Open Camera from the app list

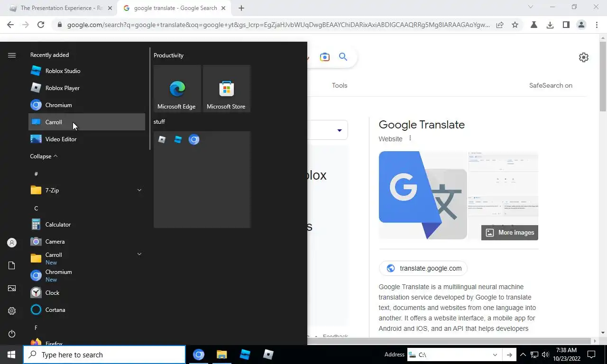click(x=87, y=242)
